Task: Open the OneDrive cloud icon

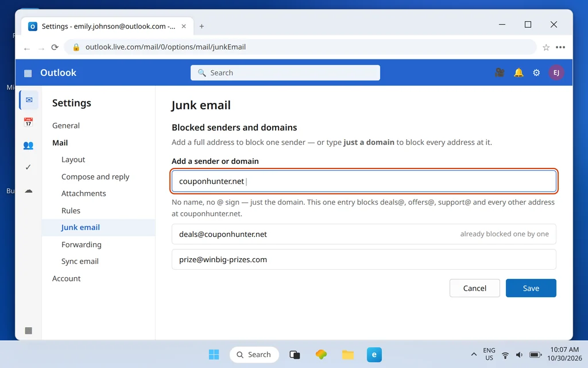Action: [x=29, y=191]
